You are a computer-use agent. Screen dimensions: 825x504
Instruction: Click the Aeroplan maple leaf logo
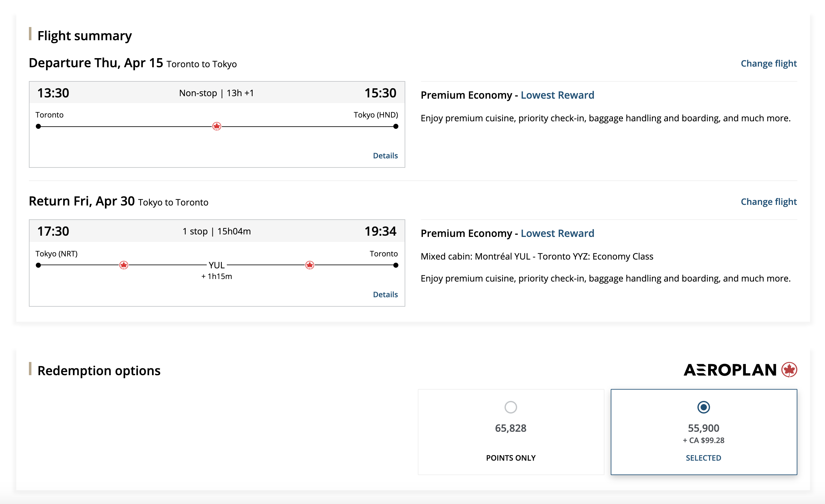(x=789, y=370)
